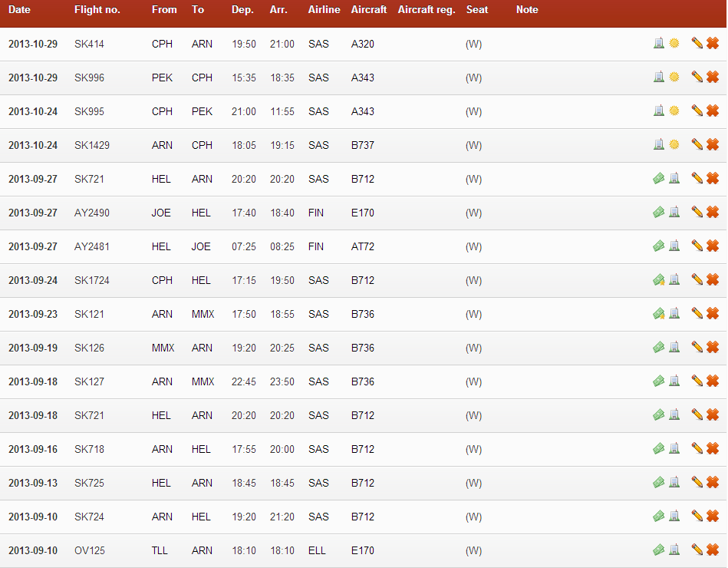This screenshot has height=568, width=728.
Task: Sort by the Date column header
Action: coord(20,10)
